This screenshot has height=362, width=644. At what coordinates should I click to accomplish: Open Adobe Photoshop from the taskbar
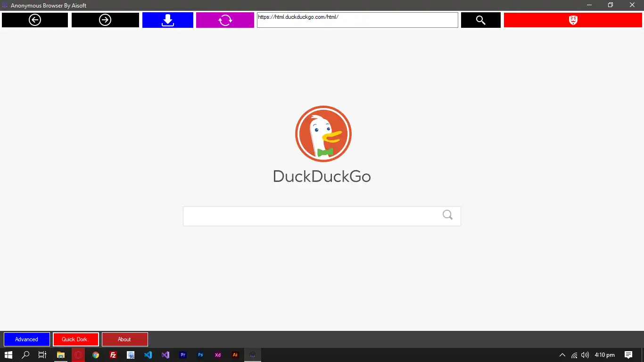coord(200,355)
